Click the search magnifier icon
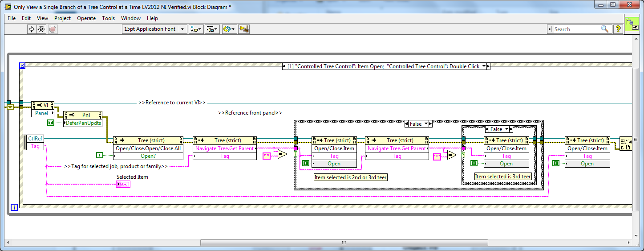This screenshot has height=251, width=644. pyautogui.click(x=604, y=29)
